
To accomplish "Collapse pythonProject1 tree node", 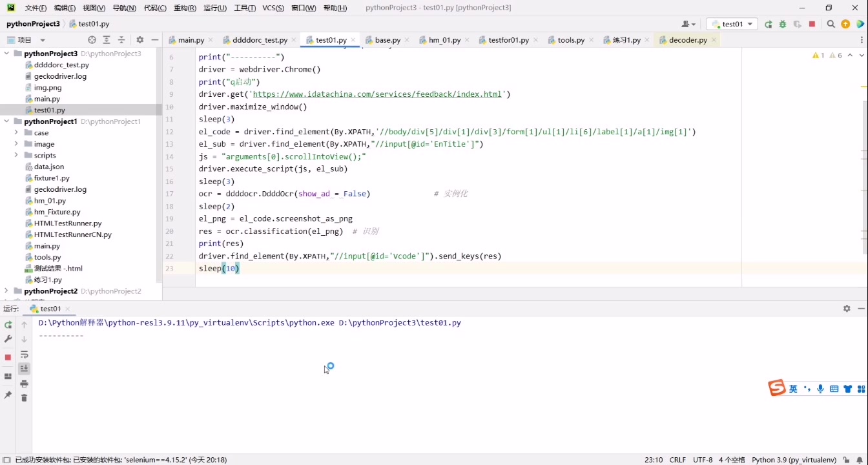I will tap(6, 121).
